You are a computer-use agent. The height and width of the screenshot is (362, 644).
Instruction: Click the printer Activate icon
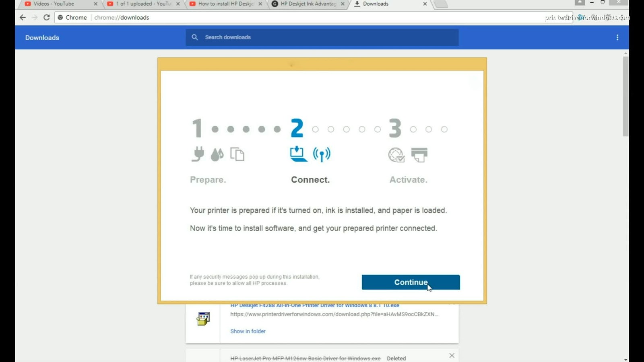[x=419, y=155]
